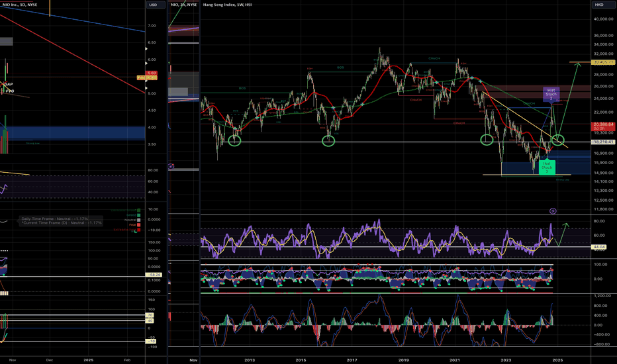Click the 2021 label on Hang Seng time axis
The image size is (617, 364).
tap(455, 360)
